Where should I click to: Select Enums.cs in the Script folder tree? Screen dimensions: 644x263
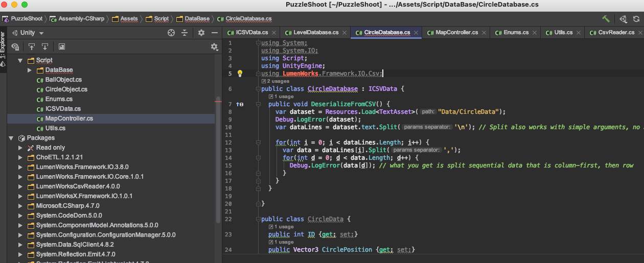[59, 99]
